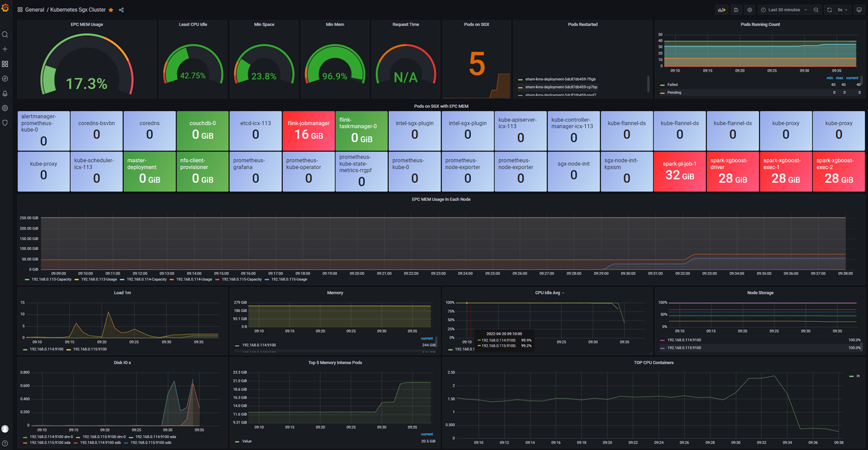Select the couchdb-0 tile
The height and width of the screenshot is (450, 868).
coord(203,131)
